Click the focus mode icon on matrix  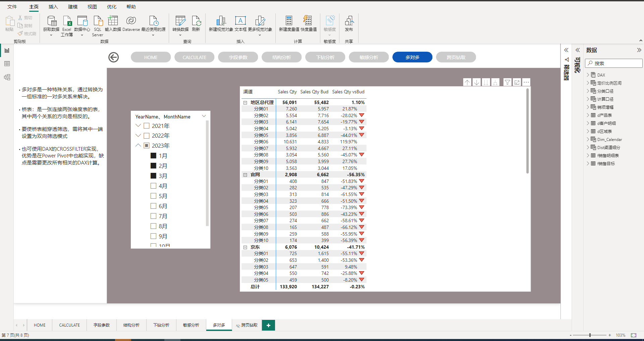[517, 82]
